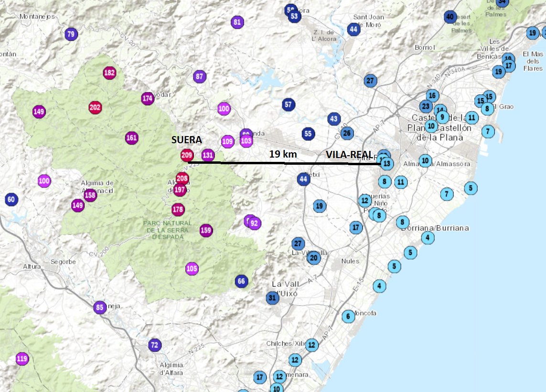Select the 100 marker west of Algimia de Almonacid
The image size is (546, 392).
[43, 180]
